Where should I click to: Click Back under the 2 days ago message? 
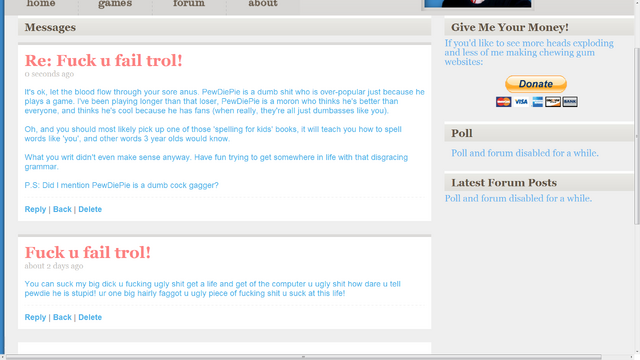[x=62, y=318]
